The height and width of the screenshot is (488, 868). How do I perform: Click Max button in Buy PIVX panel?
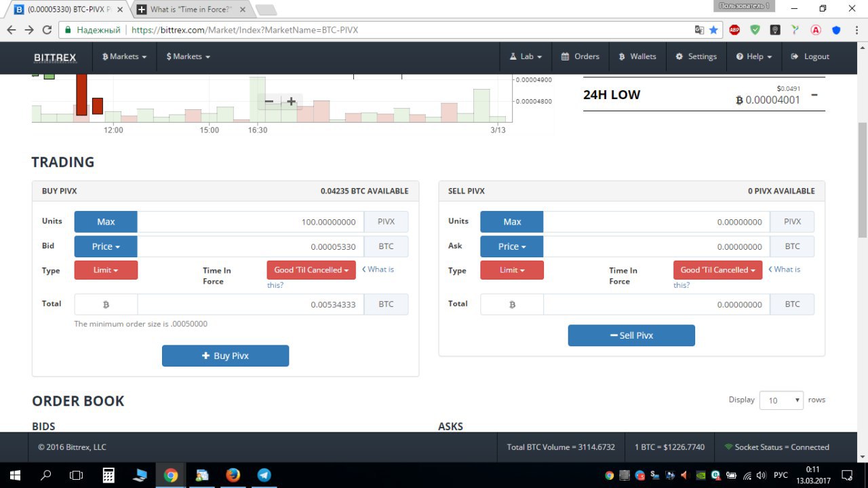[106, 222]
